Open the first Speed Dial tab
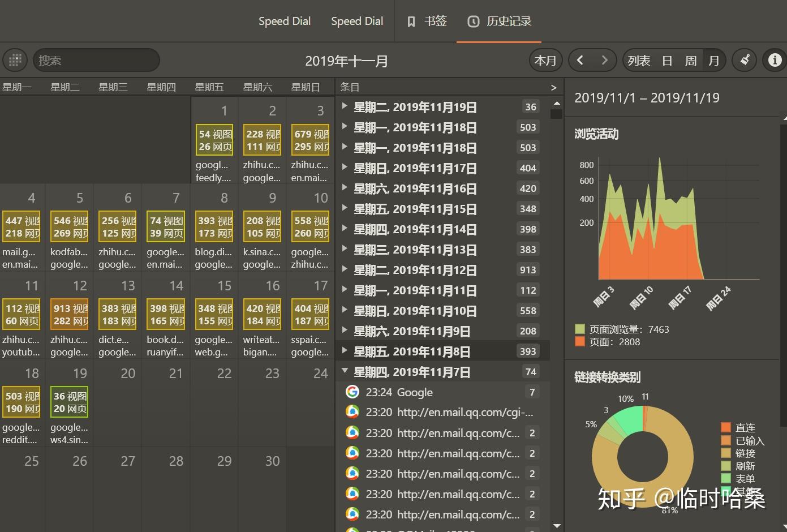The image size is (787, 532). pos(284,22)
